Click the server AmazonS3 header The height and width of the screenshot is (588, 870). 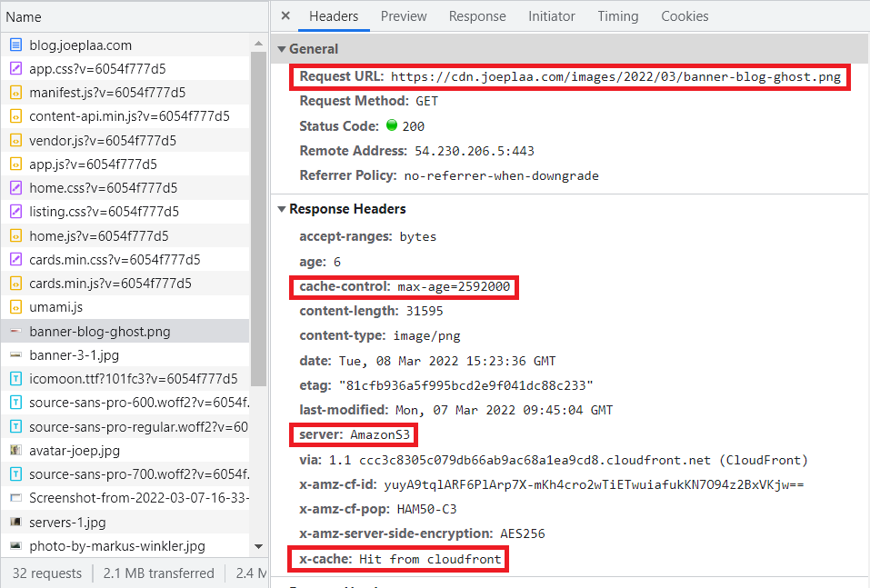click(x=354, y=434)
